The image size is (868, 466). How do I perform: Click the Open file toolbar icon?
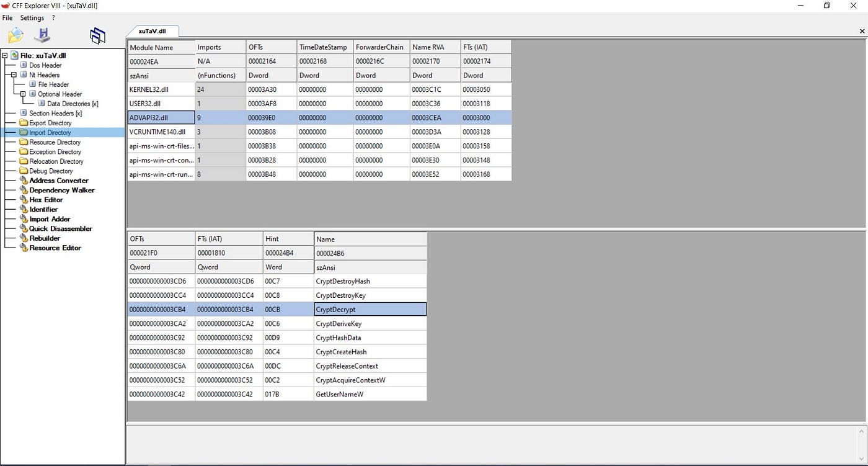pyautogui.click(x=15, y=35)
